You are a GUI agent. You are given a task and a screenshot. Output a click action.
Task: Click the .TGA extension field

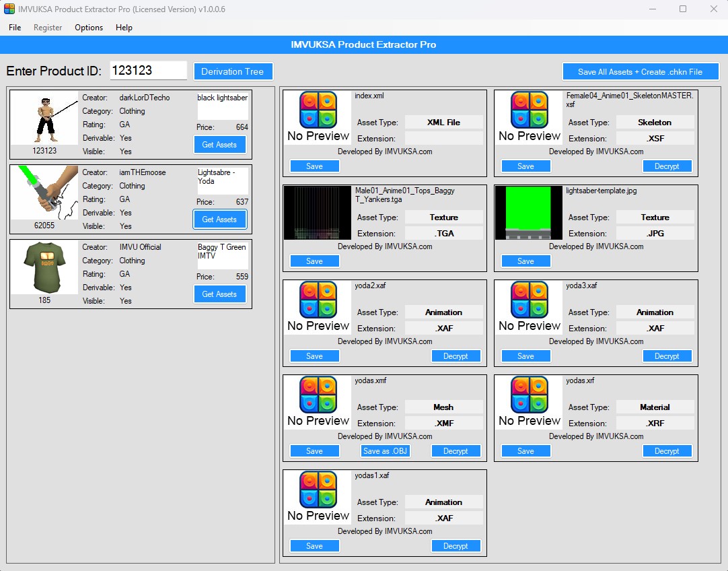tap(443, 233)
